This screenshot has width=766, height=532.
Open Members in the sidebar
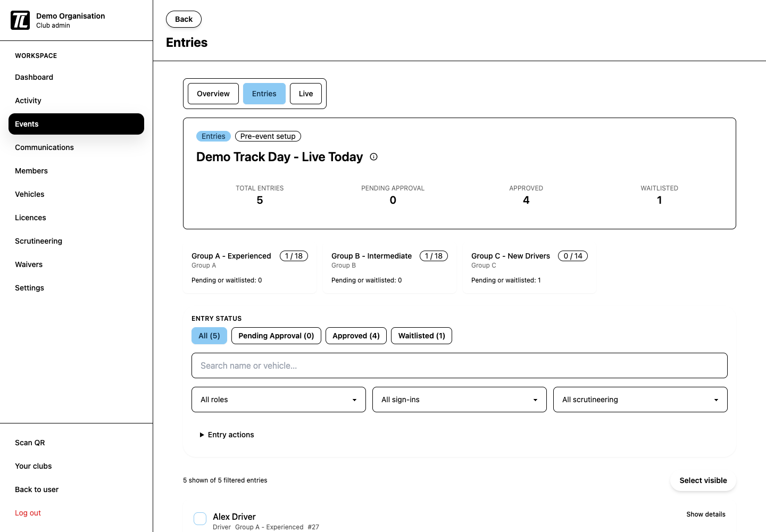[76, 171]
